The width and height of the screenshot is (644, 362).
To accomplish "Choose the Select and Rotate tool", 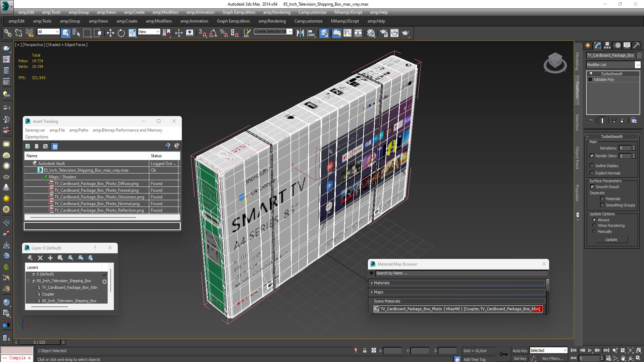I will [x=121, y=33].
